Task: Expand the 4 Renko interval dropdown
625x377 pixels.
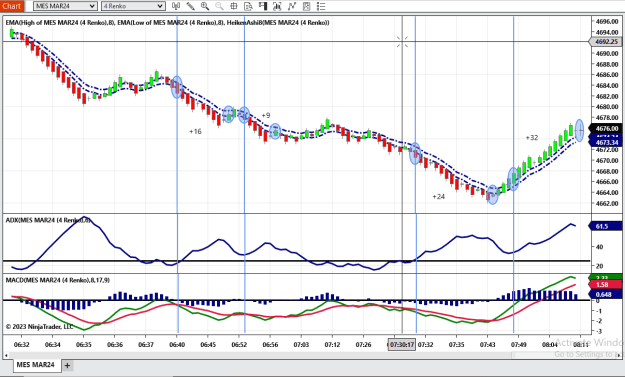Action: click(133, 6)
